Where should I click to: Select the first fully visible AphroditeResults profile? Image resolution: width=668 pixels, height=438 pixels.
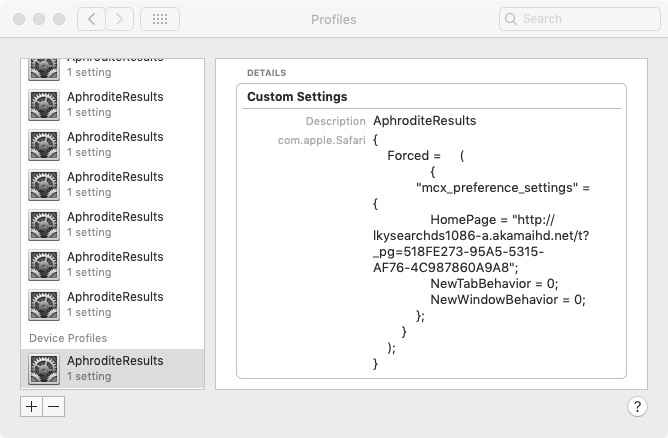tap(114, 104)
